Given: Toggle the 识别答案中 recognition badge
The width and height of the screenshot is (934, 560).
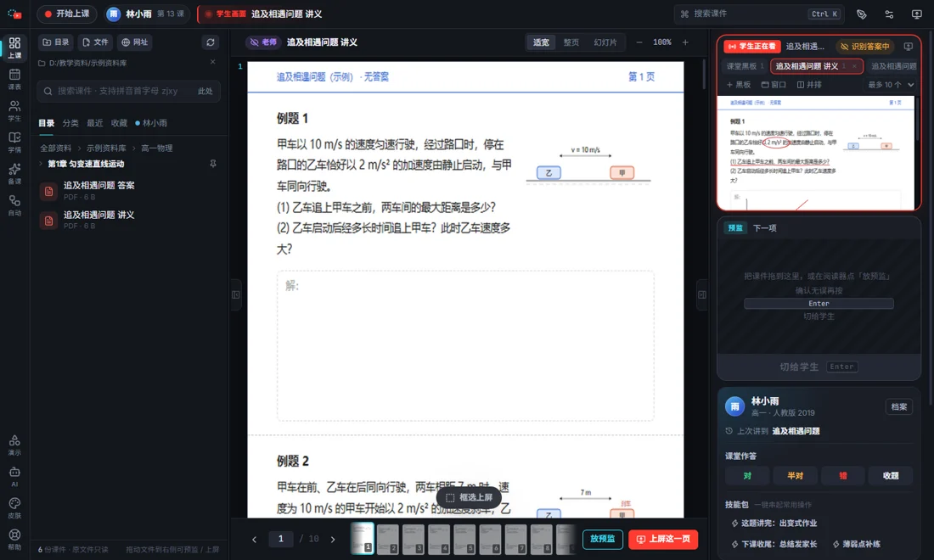Looking at the screenshot, I should [x=864, y=46].
